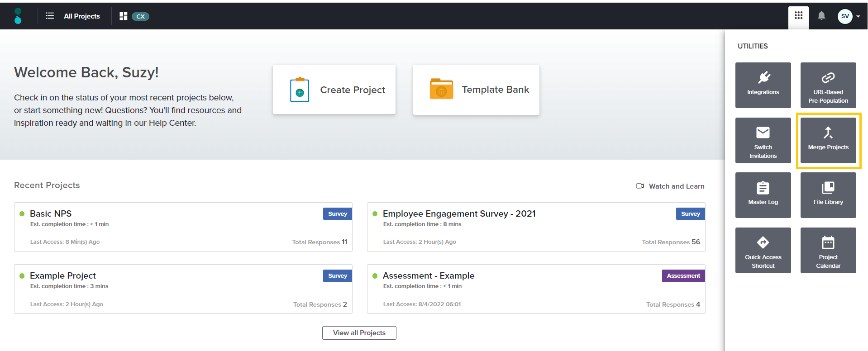Open the Basic NPS project
The width and height of the screenshot is (868, 351).
pos(51,213)
